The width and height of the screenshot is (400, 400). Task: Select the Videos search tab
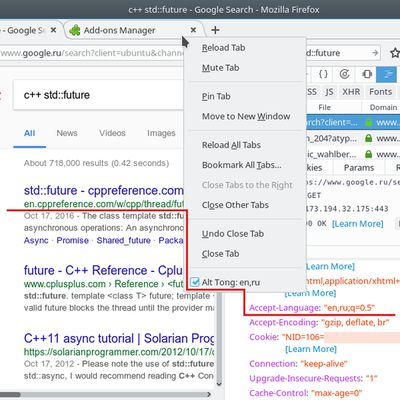[x=112, y=133]
